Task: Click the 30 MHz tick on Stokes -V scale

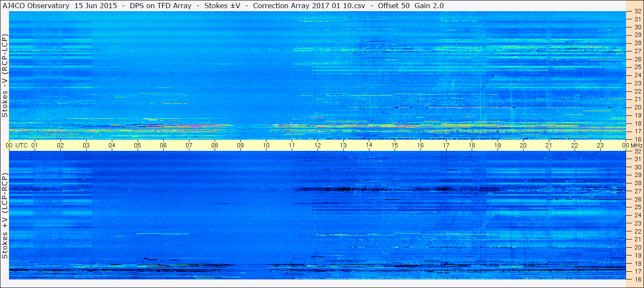Action: [x=638, y=27]
